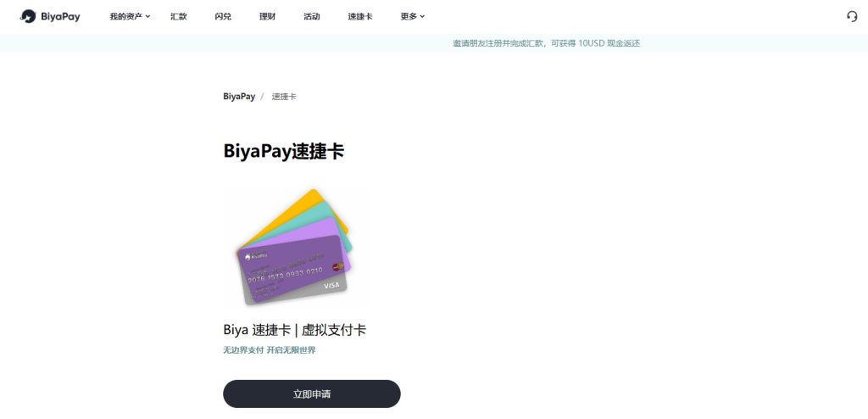The width and height of the screenshot is (868, 419).
Task: Open the 闪兑 menu item
Action: 223,17
